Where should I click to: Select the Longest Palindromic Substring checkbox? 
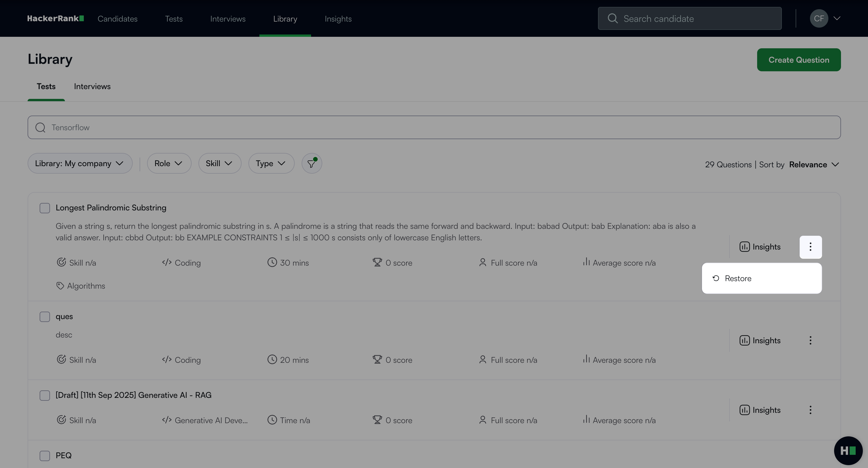[x=45, y=208]
